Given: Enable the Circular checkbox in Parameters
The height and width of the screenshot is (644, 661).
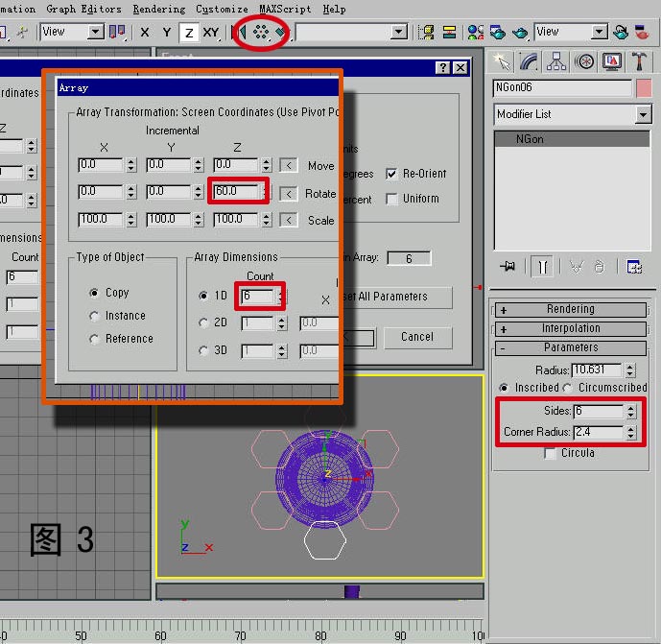Looking at the screenshot, I should [x=550, y=453].
